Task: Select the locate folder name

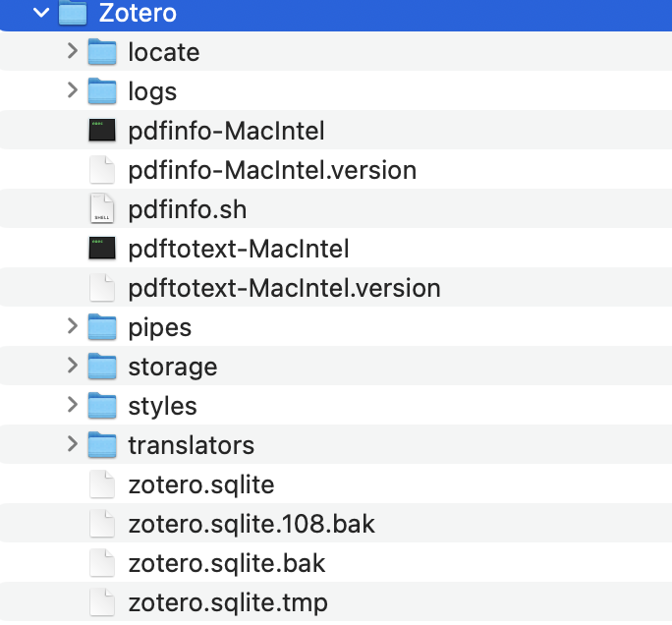Action: [x=164, y=52]
